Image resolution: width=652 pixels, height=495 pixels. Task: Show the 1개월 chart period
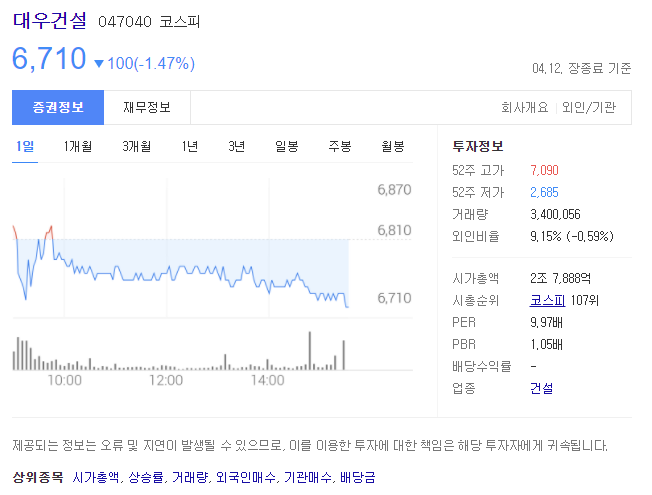(x=78, y=146)
